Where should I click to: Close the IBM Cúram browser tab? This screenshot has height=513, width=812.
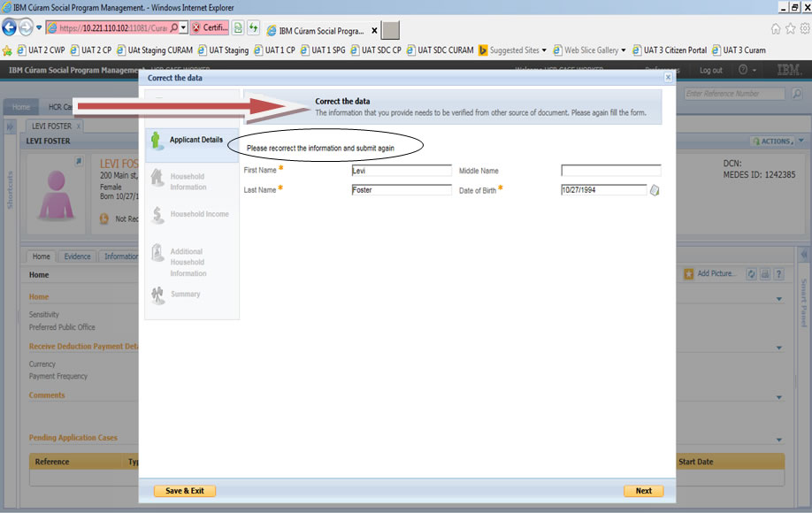coord(374,31)
